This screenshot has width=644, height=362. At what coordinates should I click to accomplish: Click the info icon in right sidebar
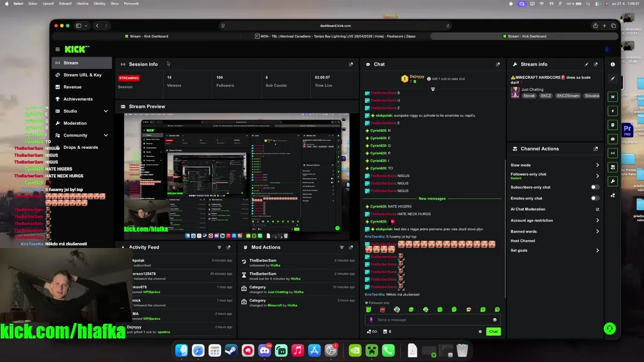612,64
